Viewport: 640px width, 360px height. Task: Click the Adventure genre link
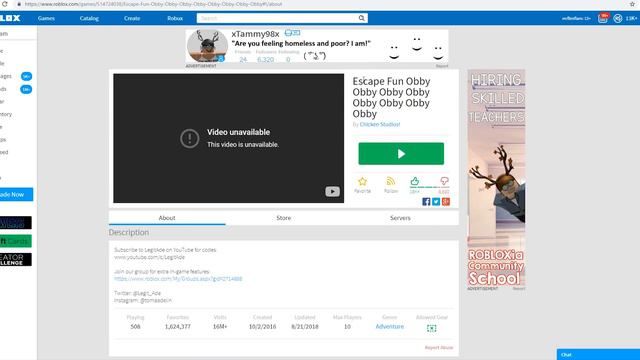click(x=389, y=327)
